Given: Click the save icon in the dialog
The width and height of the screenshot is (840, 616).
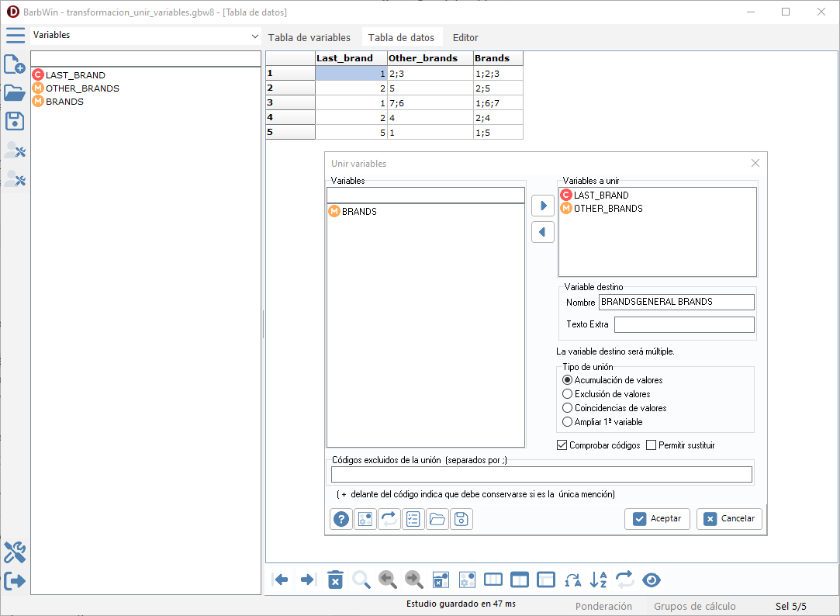Looking at the screenshot, I should pyautogui.click(x=461, y=519).
